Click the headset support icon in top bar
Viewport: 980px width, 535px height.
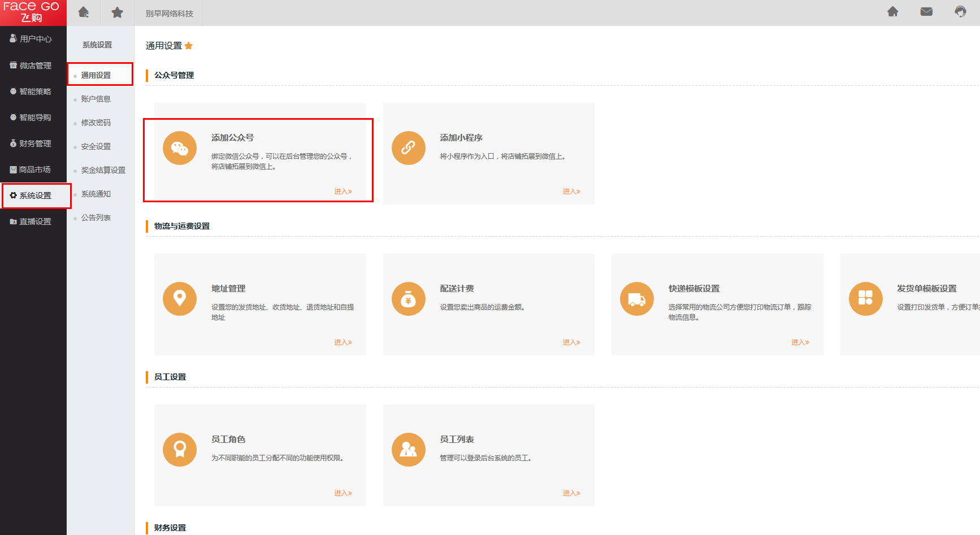tap(960, 12)
